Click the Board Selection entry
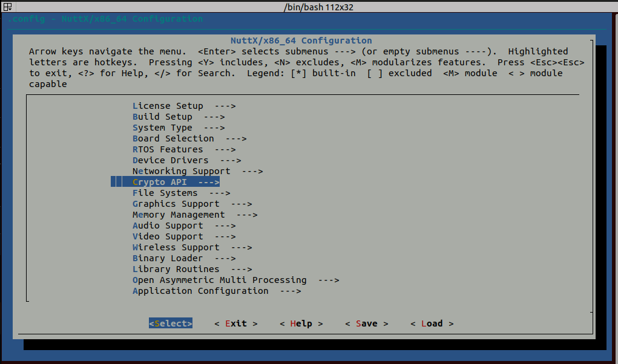The width and height of the screenshot is (618, 364). (173, 138)
